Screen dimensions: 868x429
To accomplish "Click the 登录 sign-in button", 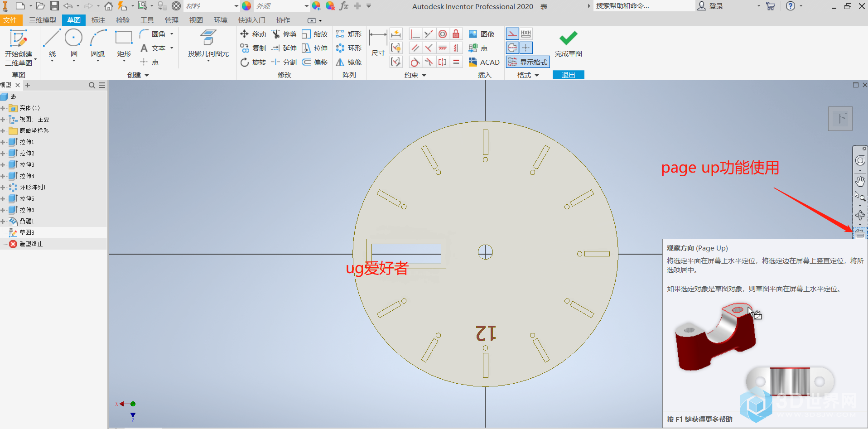I will [711, 6].
